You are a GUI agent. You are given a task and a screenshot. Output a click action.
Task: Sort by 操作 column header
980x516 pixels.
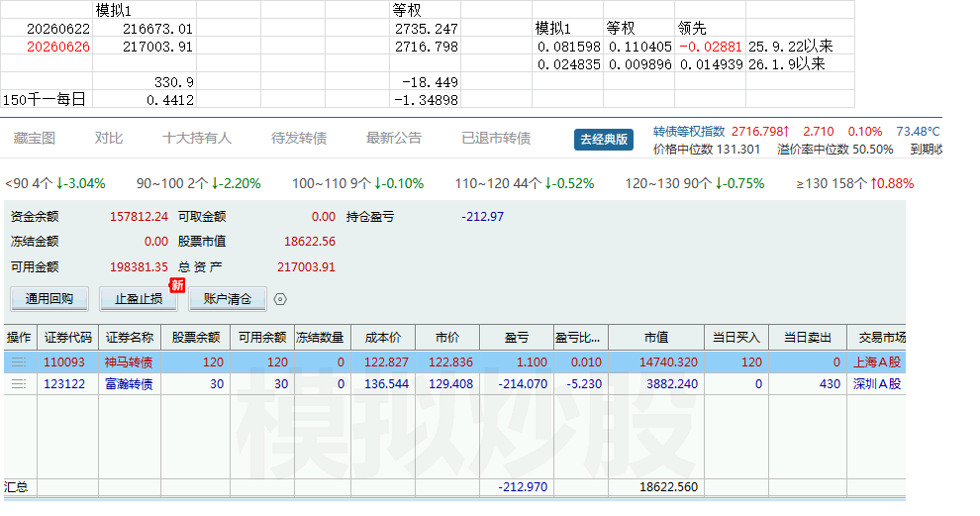pyautogui.click(x=20, y=338)
